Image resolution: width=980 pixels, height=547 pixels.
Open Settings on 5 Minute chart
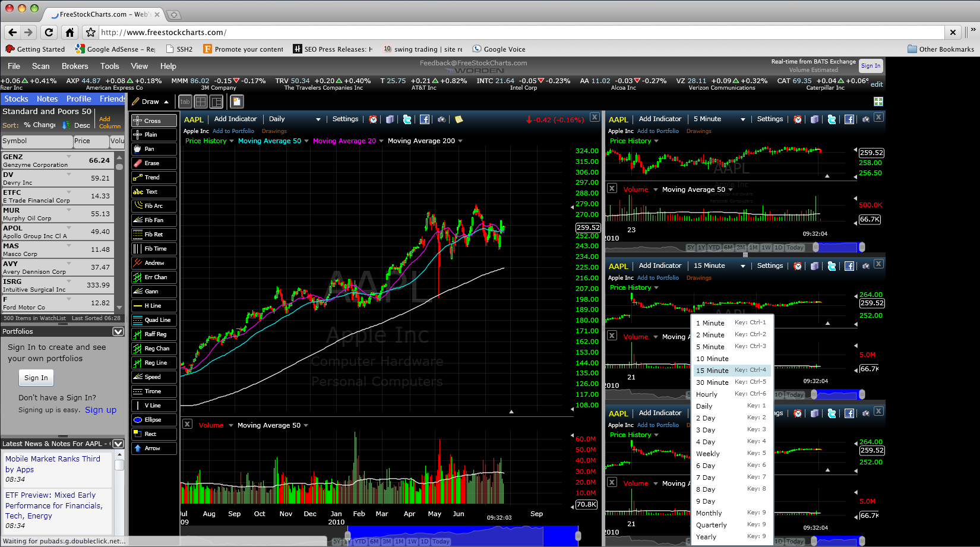point(770,119)
